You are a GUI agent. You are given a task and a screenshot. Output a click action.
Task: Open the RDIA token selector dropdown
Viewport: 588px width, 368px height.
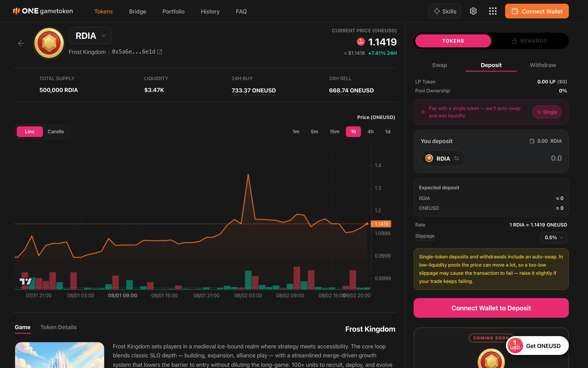pos(90,36)
